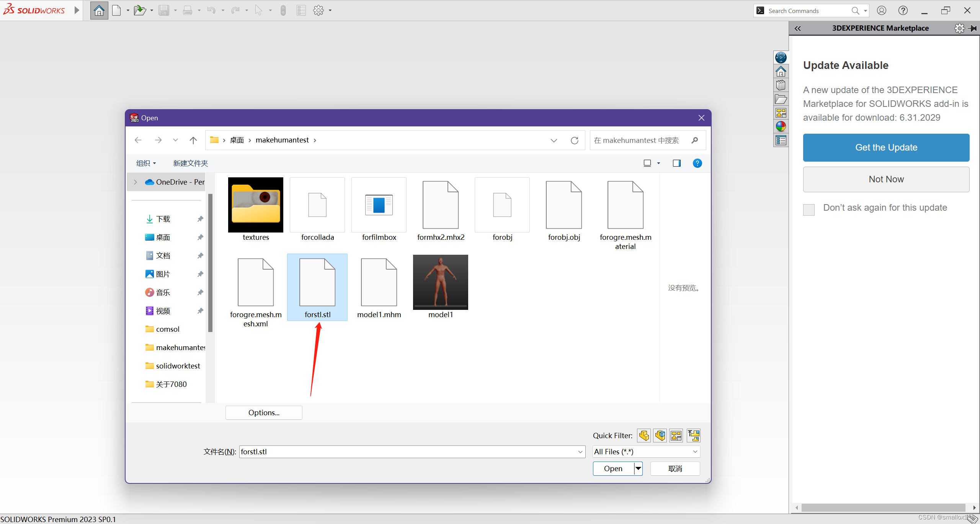The image size is (980, 524).
Task: Toggle the top-level assembly Quick Filter
Action: [x=694, y=436]
